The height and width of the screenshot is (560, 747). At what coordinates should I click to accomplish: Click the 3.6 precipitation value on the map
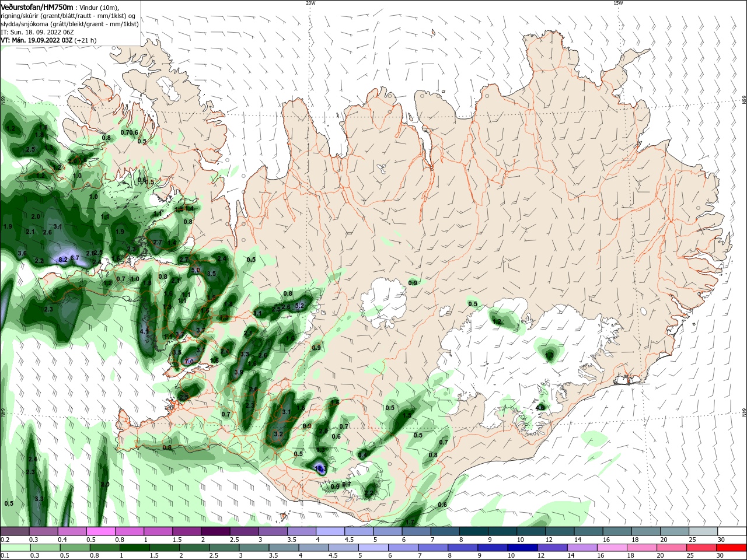pos(22,253)
